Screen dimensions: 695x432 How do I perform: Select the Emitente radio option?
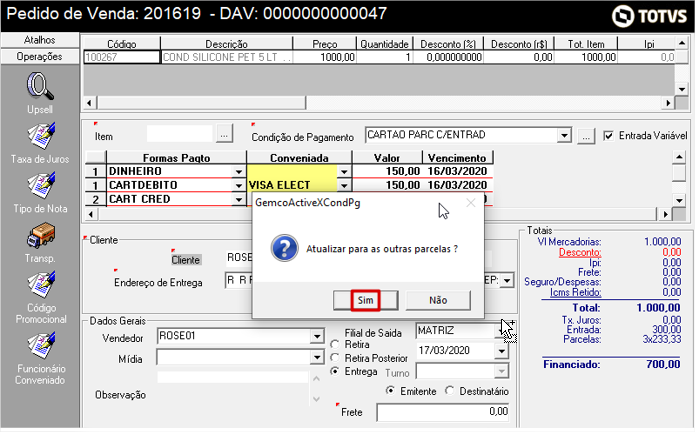(x=390, y=391)
